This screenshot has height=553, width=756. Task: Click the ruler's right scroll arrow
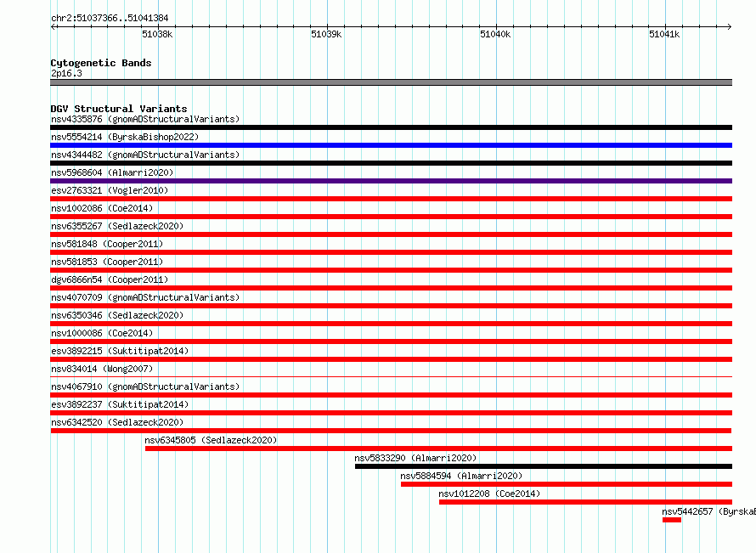point(730,27)
